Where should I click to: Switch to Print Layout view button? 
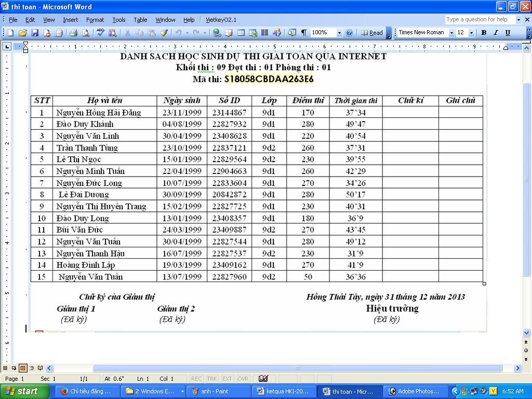[23, 368]
